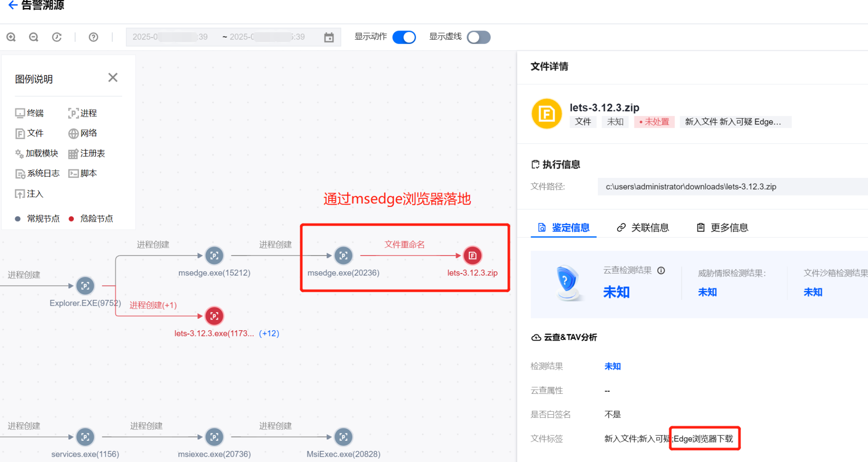Click the 网络 legend globe icon
Screen dimensions: 868x462
click(73, 133)
